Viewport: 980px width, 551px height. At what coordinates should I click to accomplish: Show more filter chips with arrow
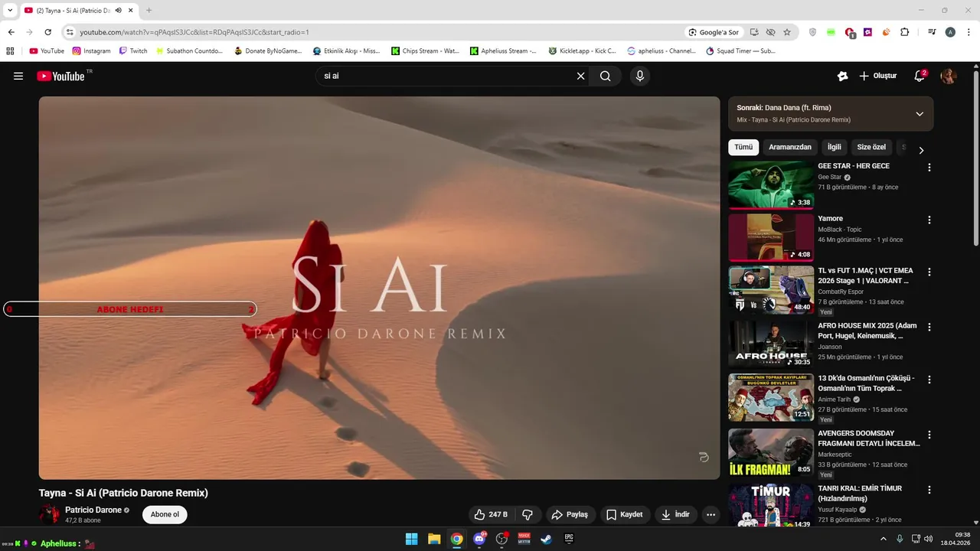tap(921, 150)
